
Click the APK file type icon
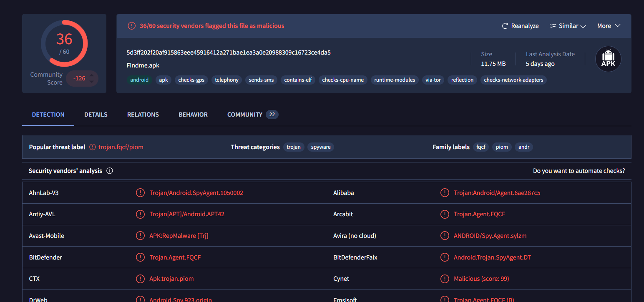point(608,59)
